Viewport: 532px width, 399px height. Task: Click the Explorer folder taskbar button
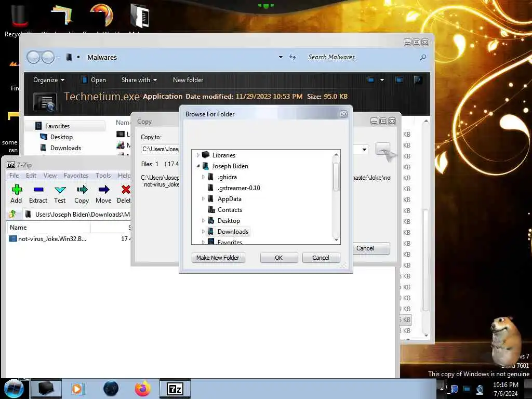[x=46, y=389]
